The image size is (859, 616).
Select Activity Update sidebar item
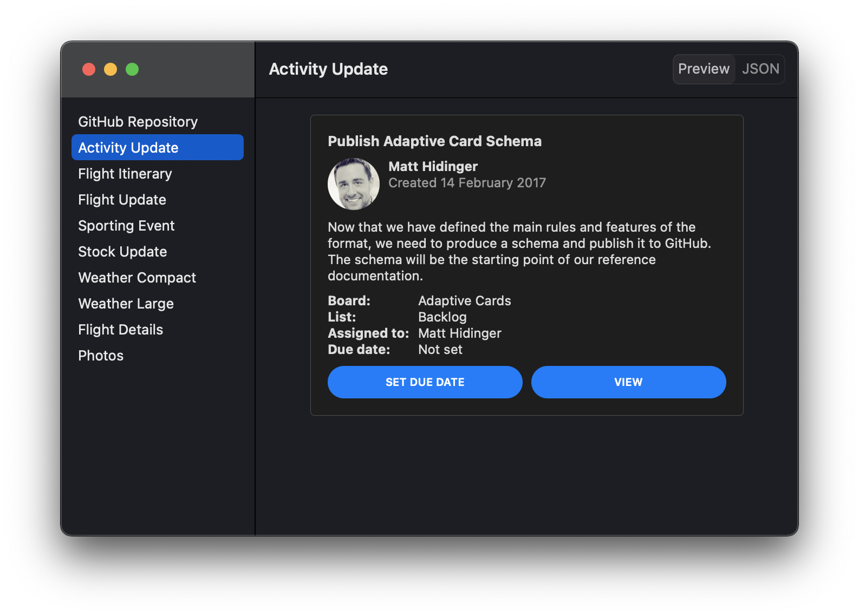(x=157, y=148)
